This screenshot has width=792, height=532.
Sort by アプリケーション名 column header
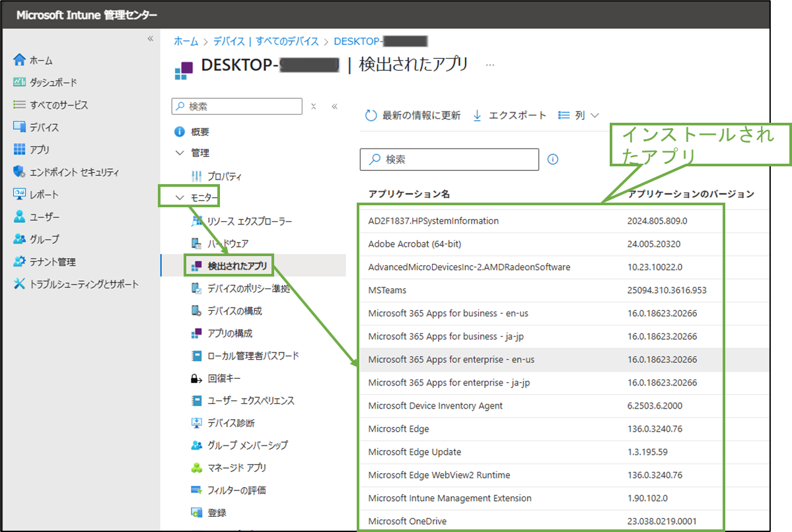pyautogui.click(x=409, y=194)
